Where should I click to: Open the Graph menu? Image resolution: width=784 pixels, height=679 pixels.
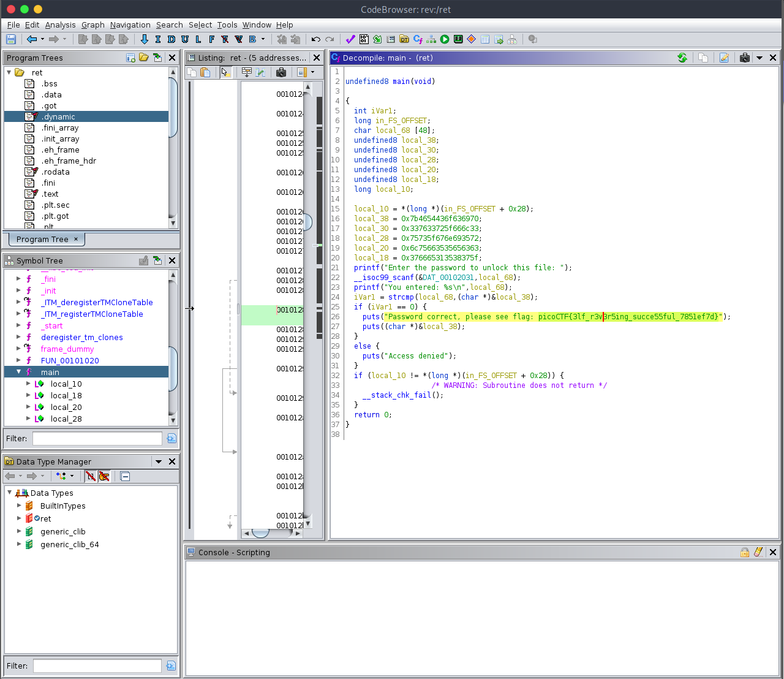(93, 25)
